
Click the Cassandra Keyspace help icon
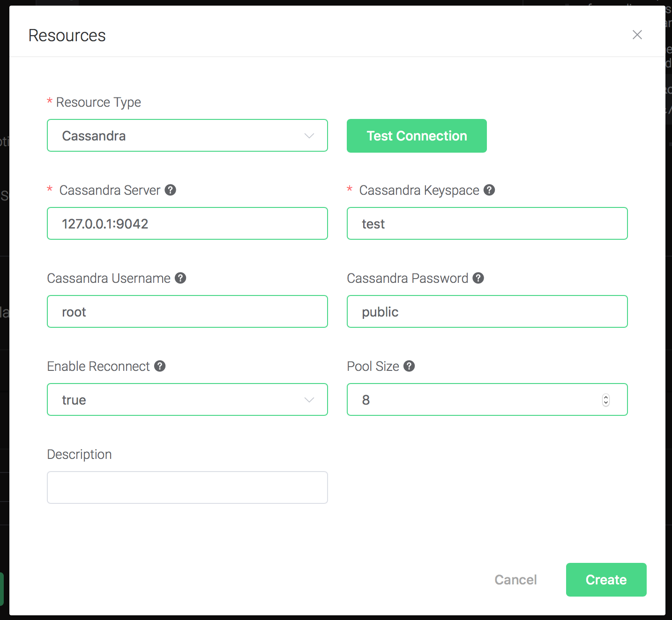(x=489, y=190)
